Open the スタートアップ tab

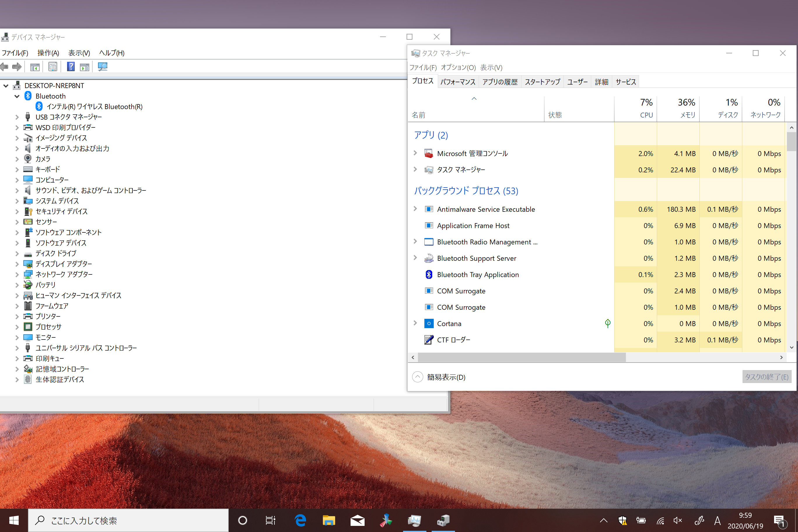click(x=542, y=82)
